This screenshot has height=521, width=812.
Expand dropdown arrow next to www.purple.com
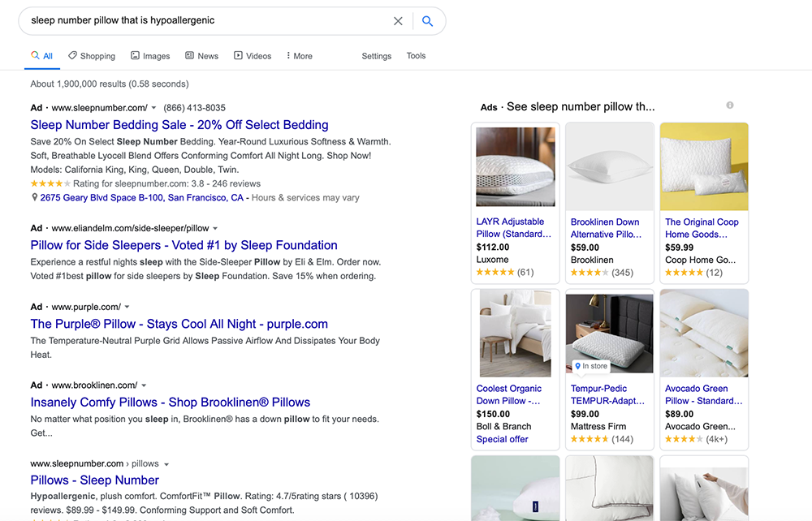click(x=127, y=307)
